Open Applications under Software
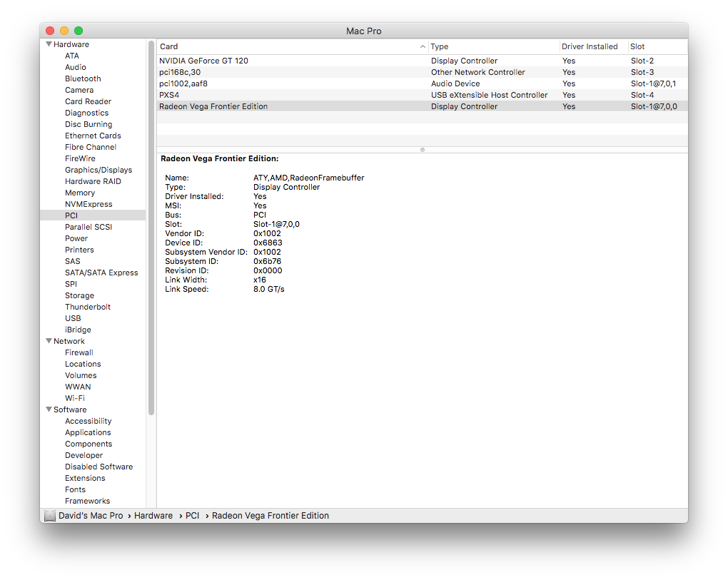Screen dimensions: 728x580 [88, 432]
